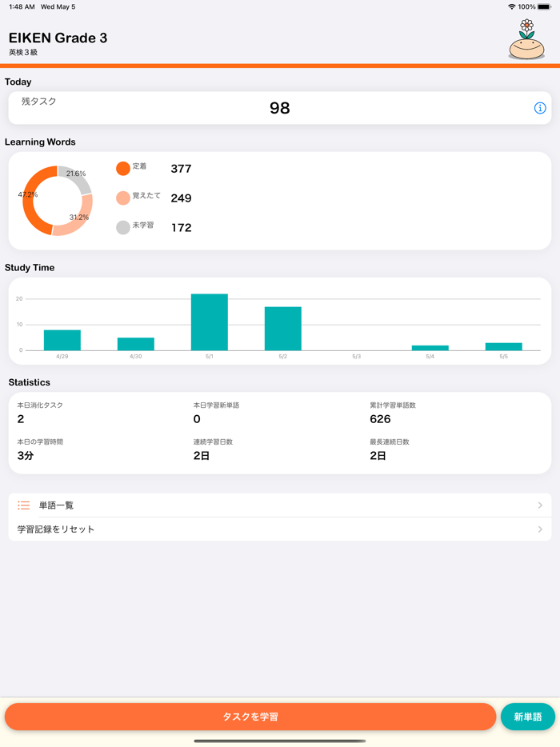Select the light orange 覚えたて swatch

[x=123, y=198]
